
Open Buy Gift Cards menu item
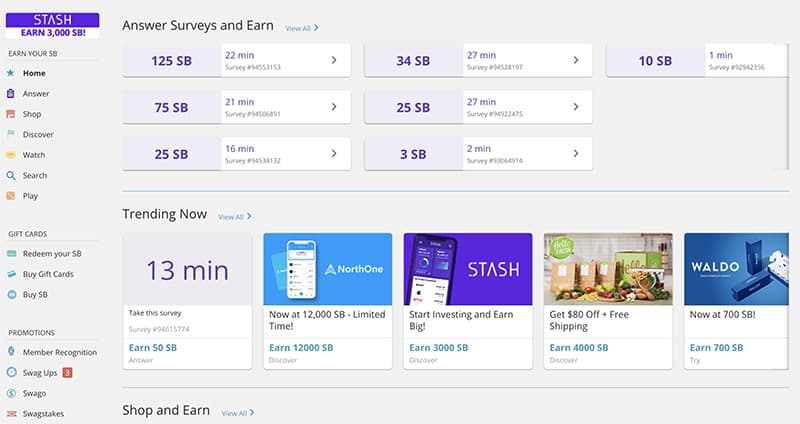[x=48, y=274]
